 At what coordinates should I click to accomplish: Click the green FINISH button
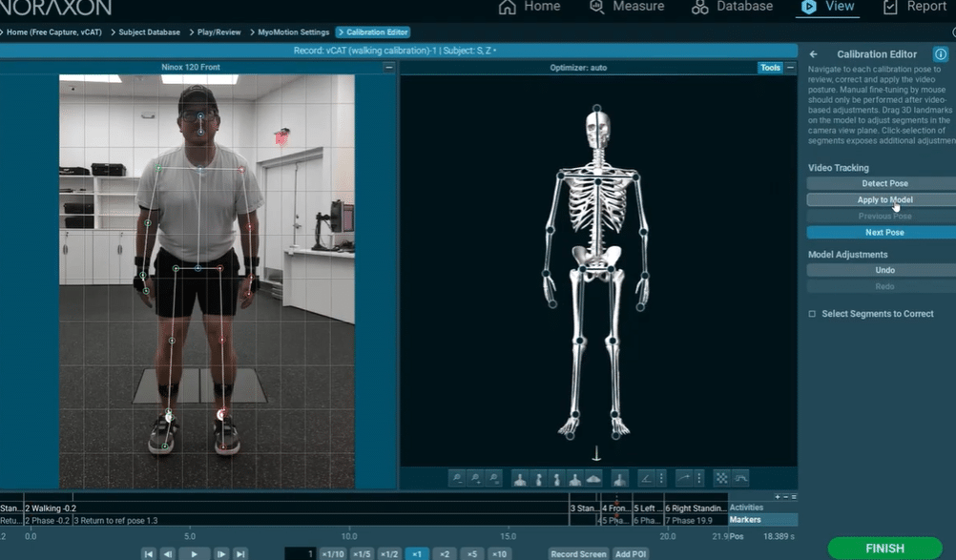click(884, 549)
